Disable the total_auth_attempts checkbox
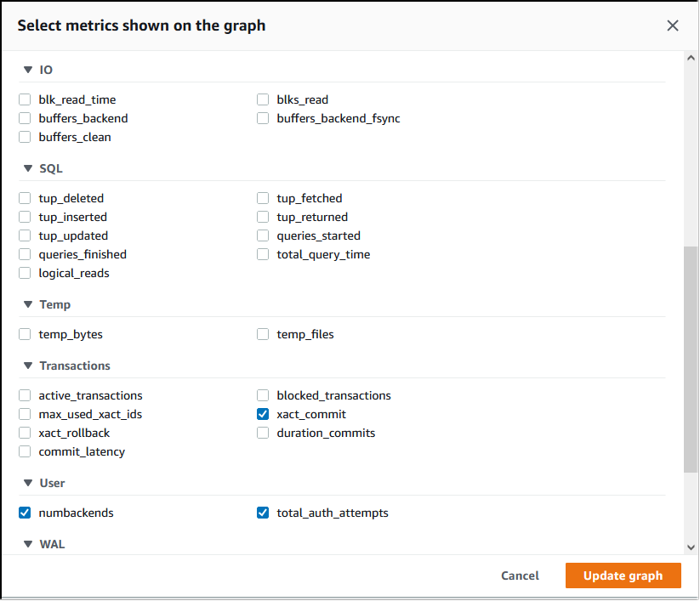The height and width of the screenshot is (601, 700). [x=263, y=513]
